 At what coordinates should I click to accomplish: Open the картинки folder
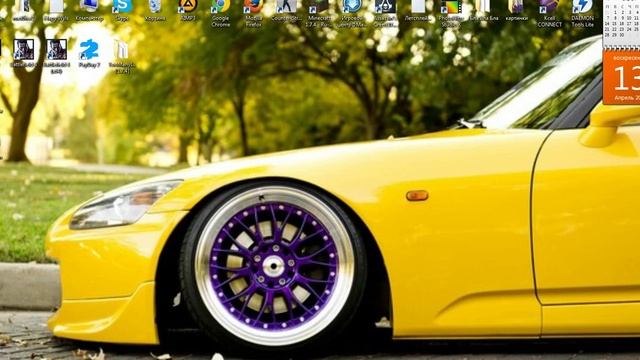pos(516,10)
